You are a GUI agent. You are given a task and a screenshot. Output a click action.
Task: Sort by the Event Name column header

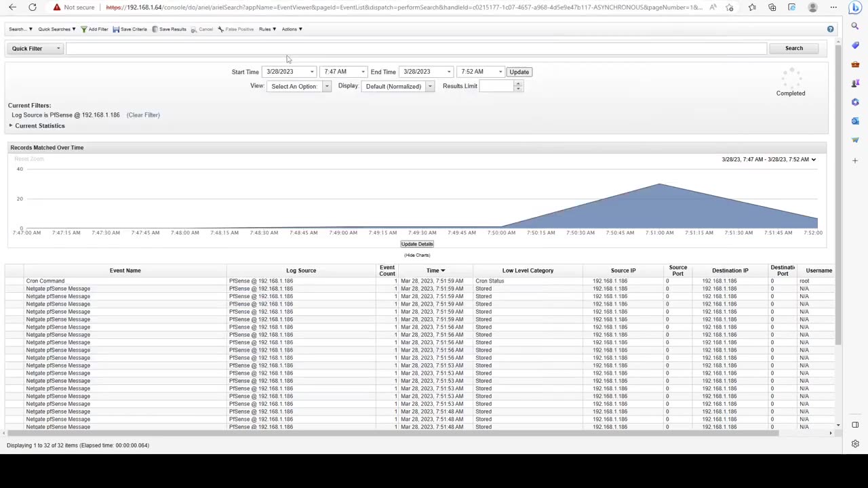tap(125, 270)
